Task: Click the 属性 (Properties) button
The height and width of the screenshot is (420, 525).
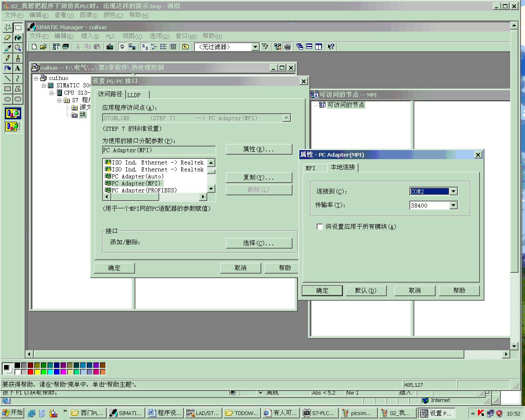Action: [x=259, y=149]
